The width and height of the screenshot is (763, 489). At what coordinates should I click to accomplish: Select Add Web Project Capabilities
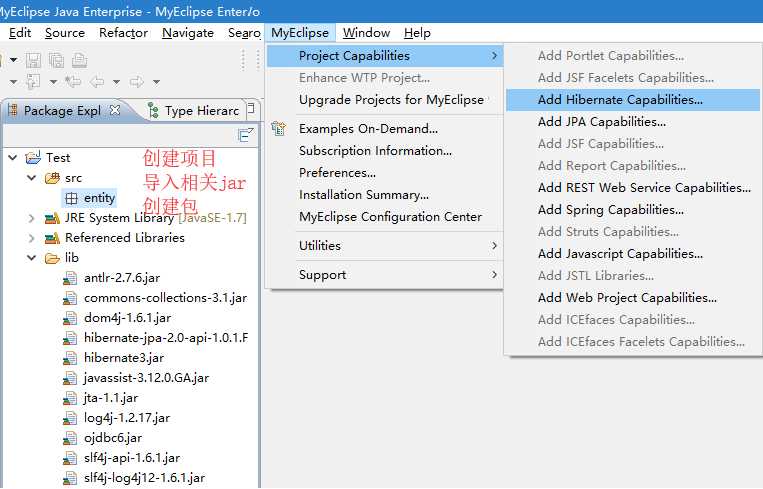[633, 298]
